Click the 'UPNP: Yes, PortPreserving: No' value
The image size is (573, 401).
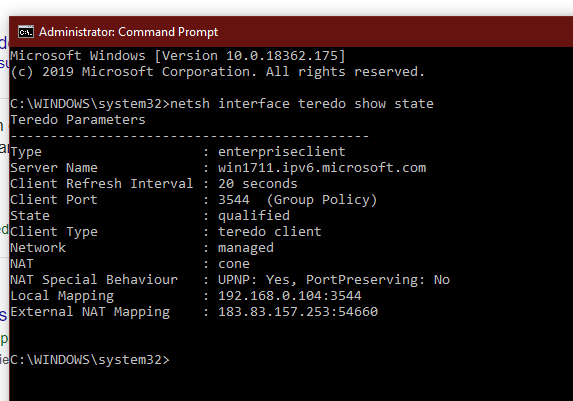pyautogui.click(x=334, y=280)
